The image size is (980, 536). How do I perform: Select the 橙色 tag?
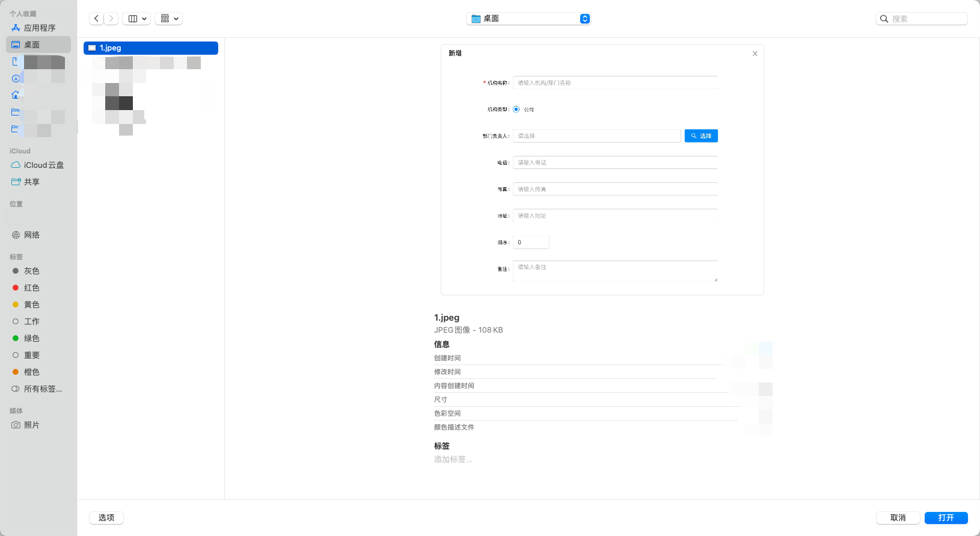click(x=38, y=372)
